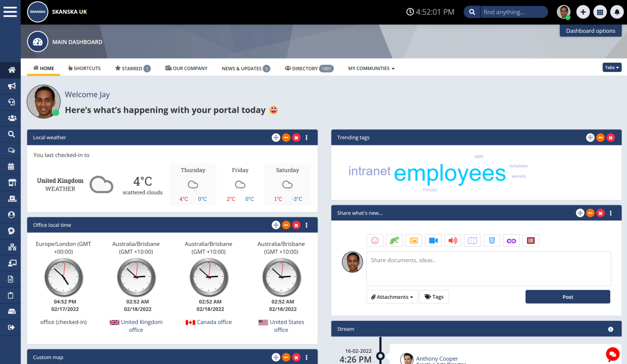Screen dimensions: 627x364
Task: Open the announcements megaphone icon in sidebar
Action: pos(10,86)
